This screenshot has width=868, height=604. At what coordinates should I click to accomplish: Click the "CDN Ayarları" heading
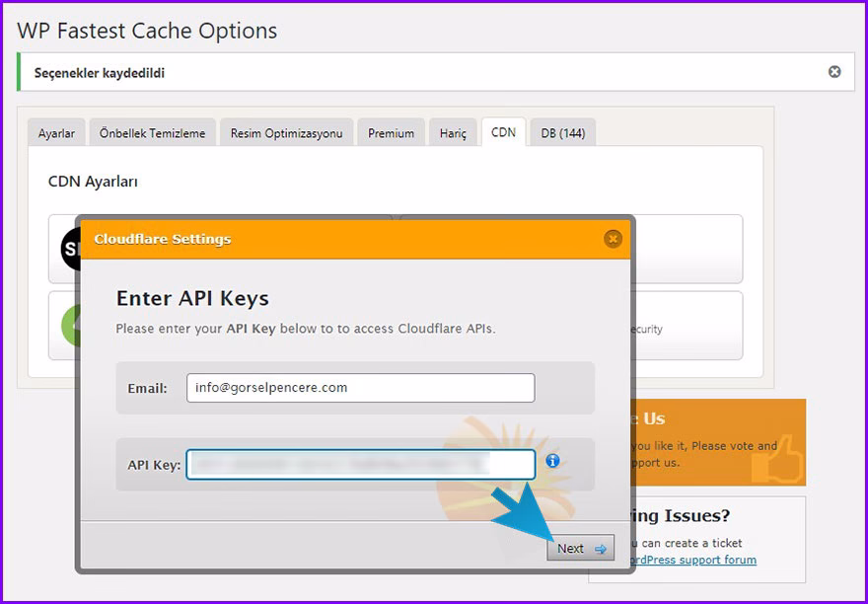tap(93, 182)
